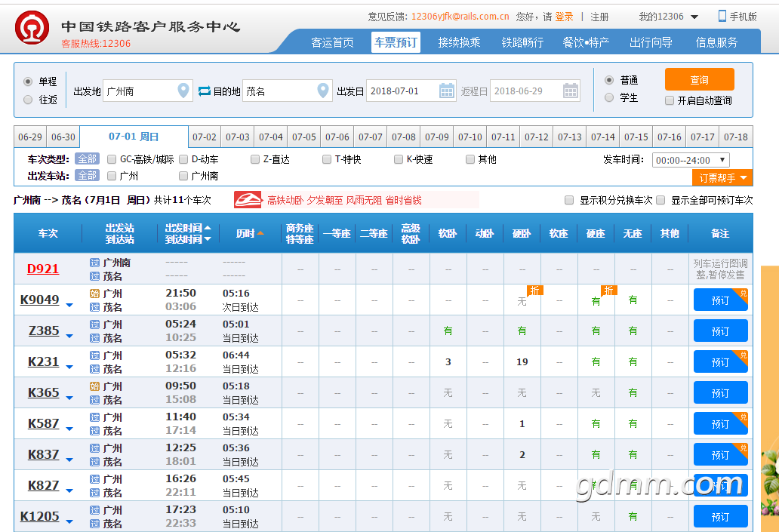779x532 pixels.
Task: Switch to 07-02 date tab
Action: [x=205, y=137]
